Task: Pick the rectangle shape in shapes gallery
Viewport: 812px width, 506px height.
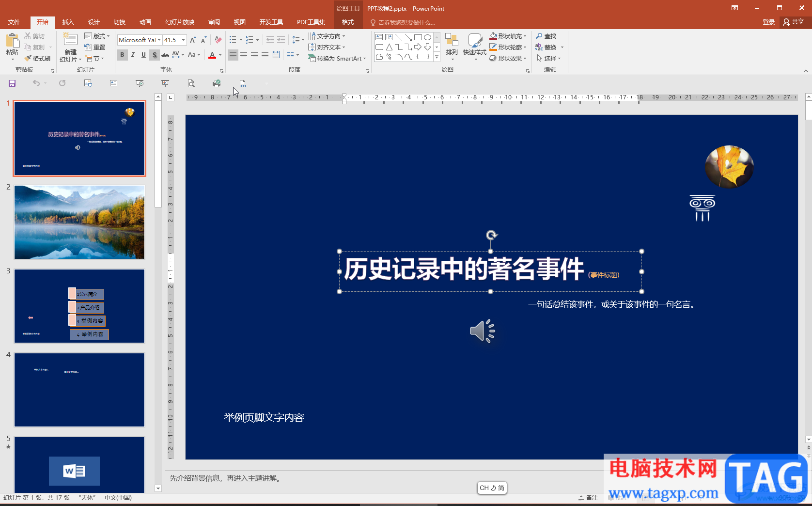Action: click(418, 37)
